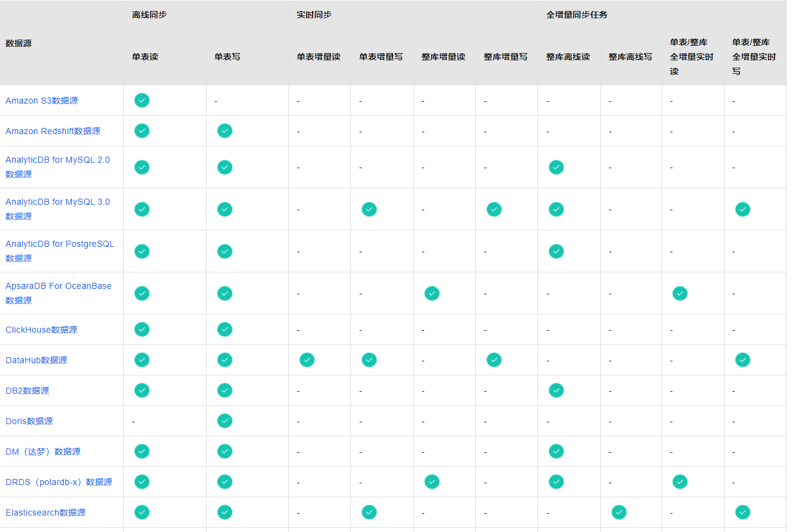Open AnalyticDB for MySQL 2.0 数据源 link
Image resolution: width=794 pixels, height=532 pixels.
click(58, 167)
